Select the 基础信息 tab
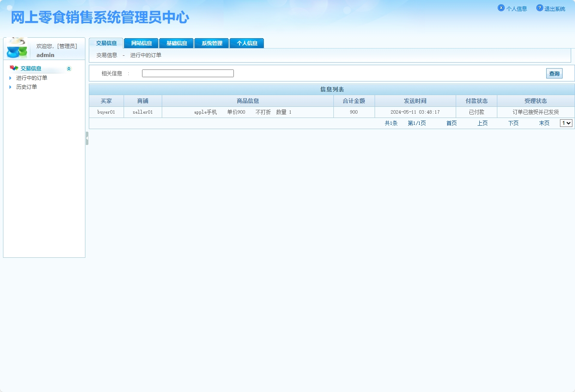This screenshot has width=575, height=392. (176, 42)
